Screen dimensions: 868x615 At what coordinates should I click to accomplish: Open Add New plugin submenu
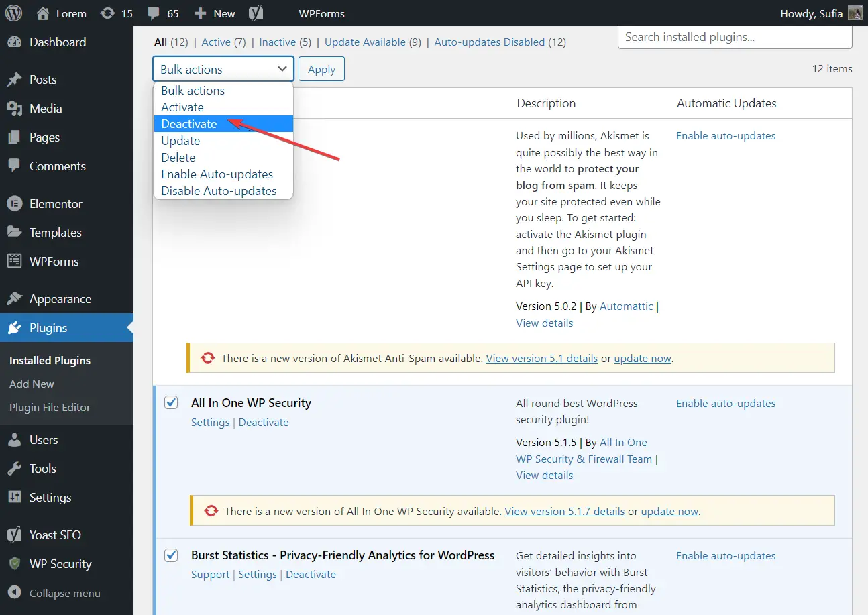click(x=32, y=384)
